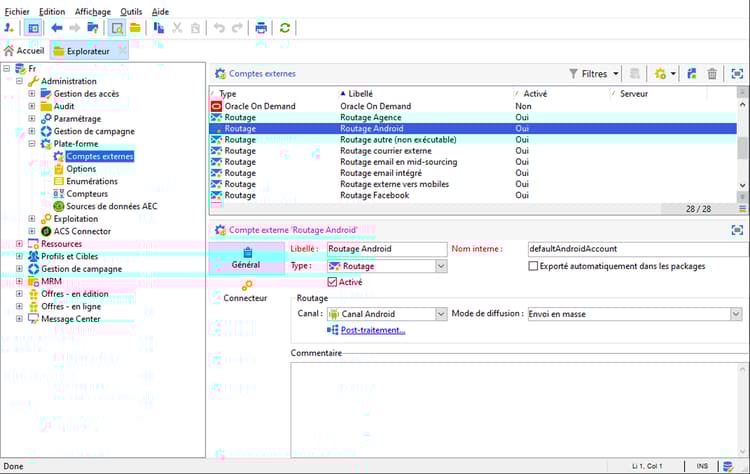The width and height of the screenshot is (750, 474).
Task: Open the Type dropdown arrow
Action: [441, 266]
